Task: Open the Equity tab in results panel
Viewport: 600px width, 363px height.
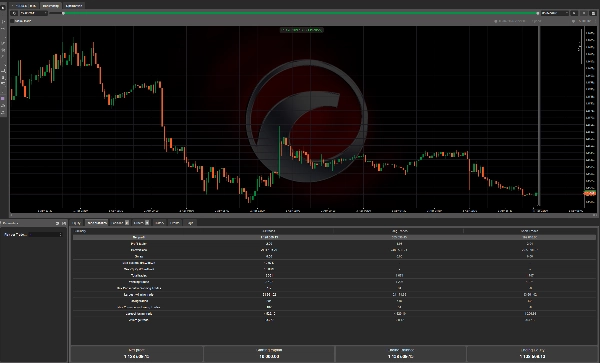Action: [x=77, y=223]
